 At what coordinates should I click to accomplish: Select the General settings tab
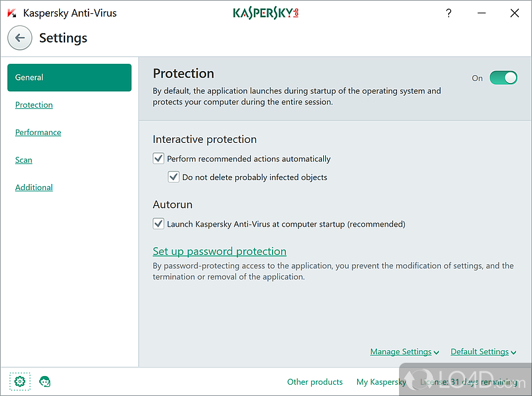(69, 78)
